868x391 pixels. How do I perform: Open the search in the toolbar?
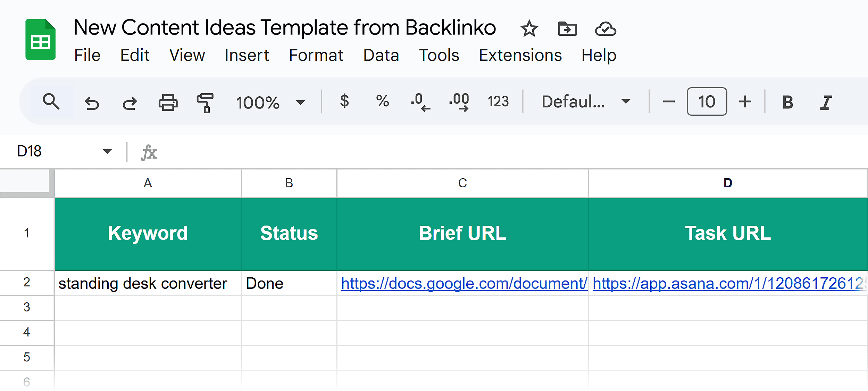(51, 102)
